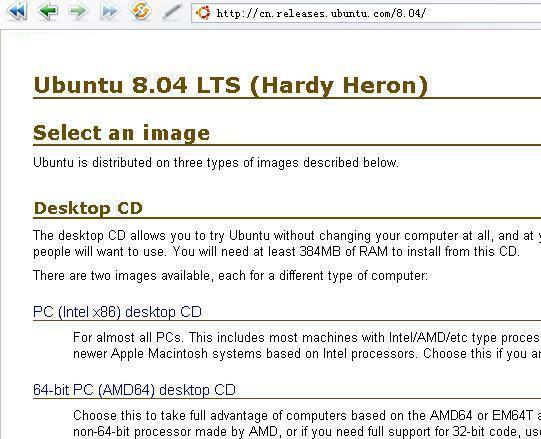Click the line starting 'For almost all PCs'
Screen dimensions: 541x439
click(307, 337)
